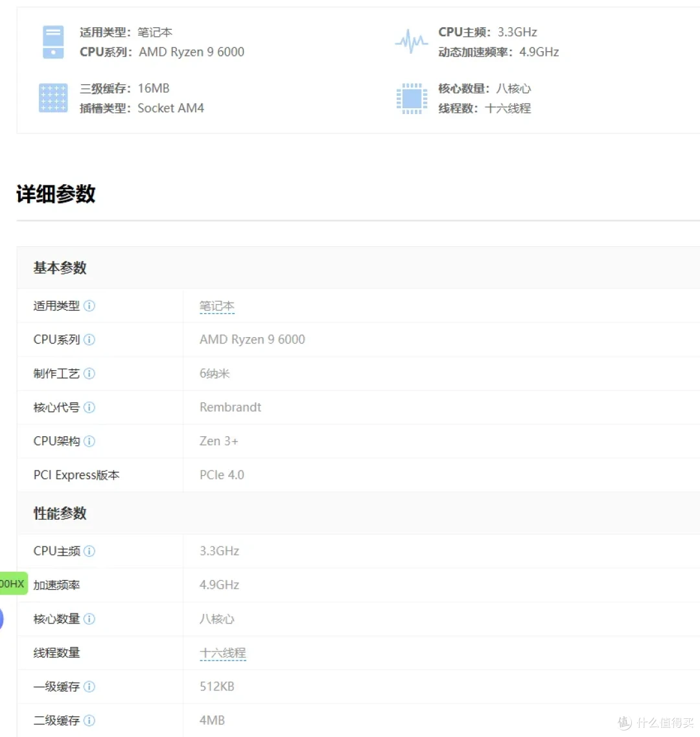Open info icon next to 一级缓存 row

pyautogui.click(x=89, y=686)
